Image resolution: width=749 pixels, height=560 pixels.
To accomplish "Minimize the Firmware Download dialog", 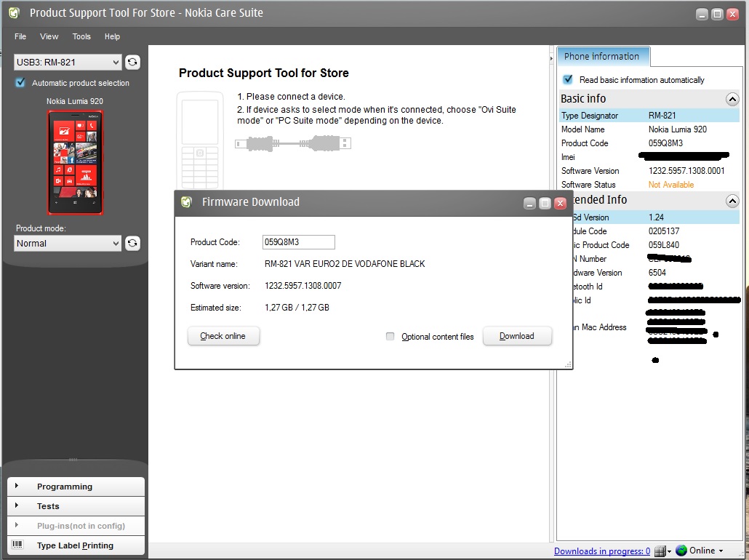I will click(x=529, y=204).
